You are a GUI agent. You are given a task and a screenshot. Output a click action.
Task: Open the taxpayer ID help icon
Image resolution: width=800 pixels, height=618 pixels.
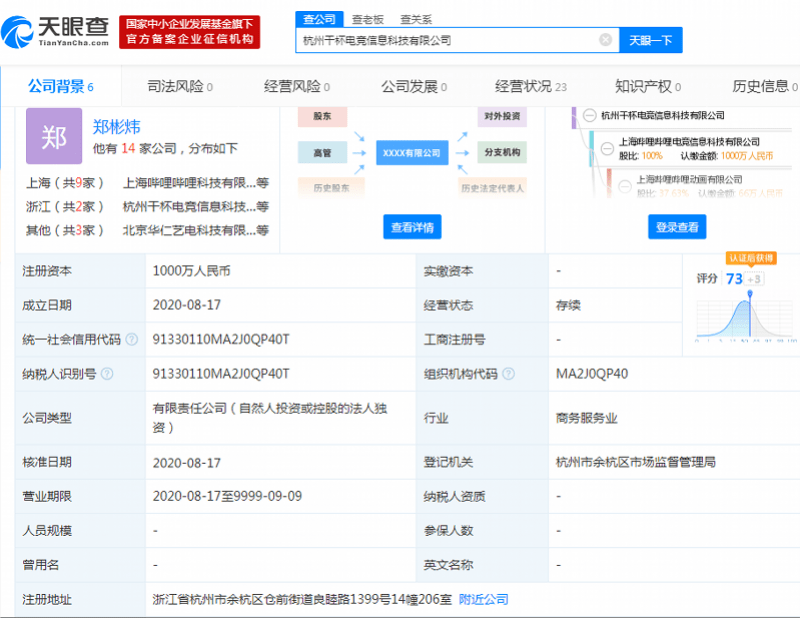tap(107, 374)
